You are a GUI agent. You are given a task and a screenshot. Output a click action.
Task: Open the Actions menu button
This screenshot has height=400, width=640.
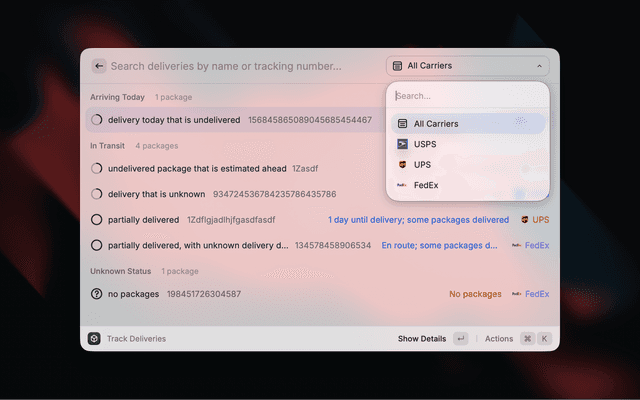(x=498, y=339)
